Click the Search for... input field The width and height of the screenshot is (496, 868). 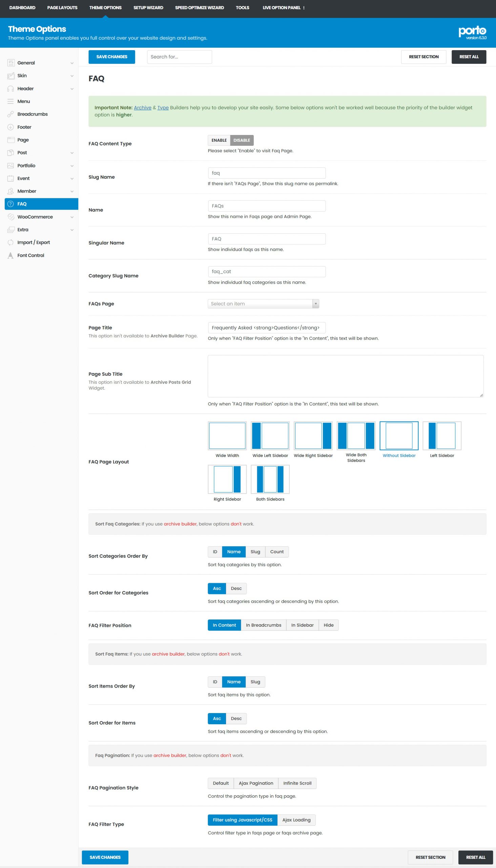[x=179, y=57]
